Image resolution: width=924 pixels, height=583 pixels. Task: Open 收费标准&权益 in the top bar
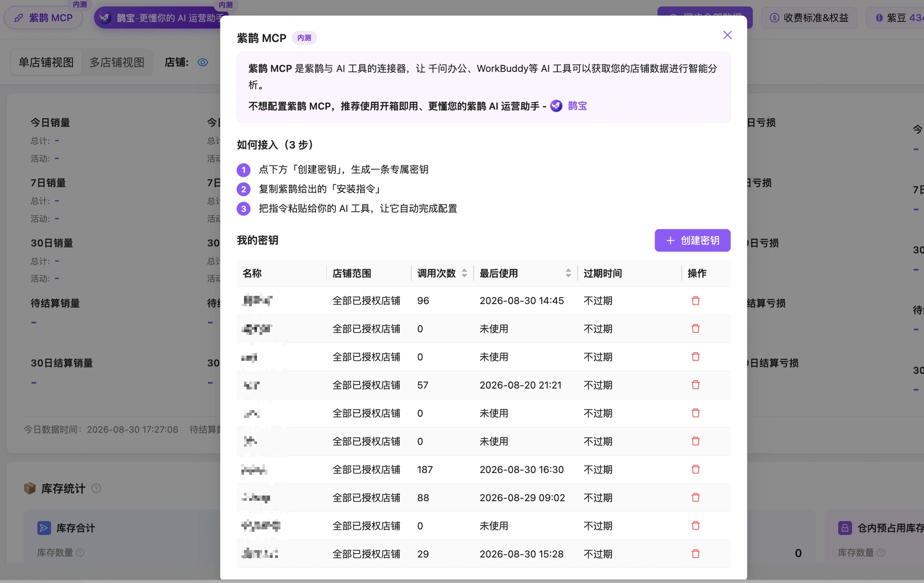pos(809,18)
